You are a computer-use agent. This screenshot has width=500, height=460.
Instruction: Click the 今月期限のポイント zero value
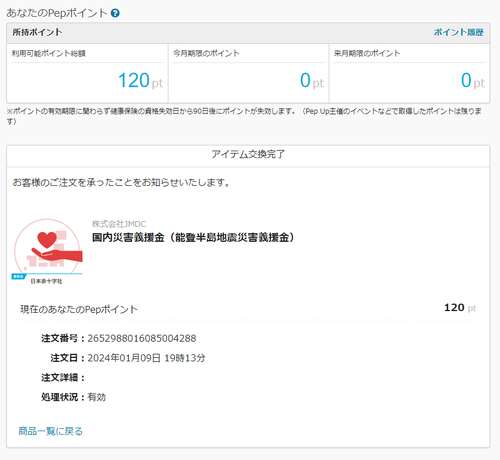click(312, 81)
